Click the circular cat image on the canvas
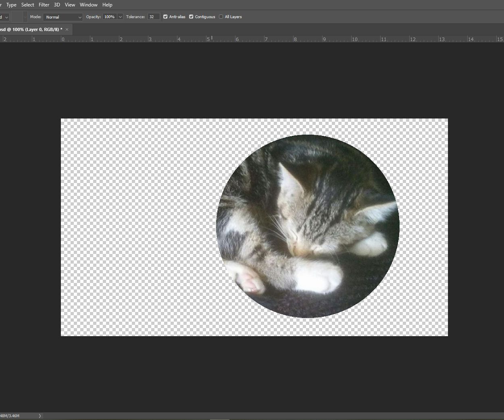The width and height of the screenshot is (504, 420). (x=308, y=226)
